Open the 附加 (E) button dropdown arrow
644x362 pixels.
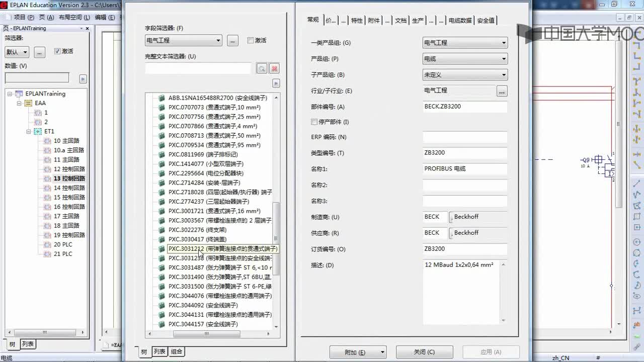(x=383, y=352)
